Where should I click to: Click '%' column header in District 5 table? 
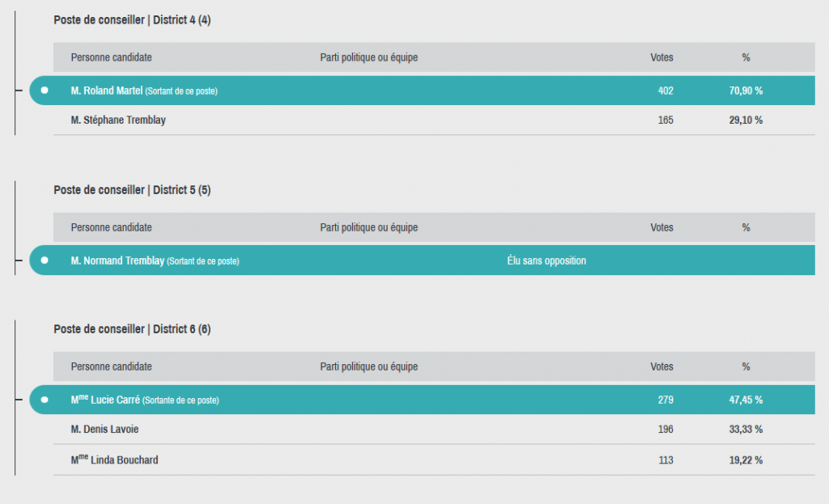(746, 227)
